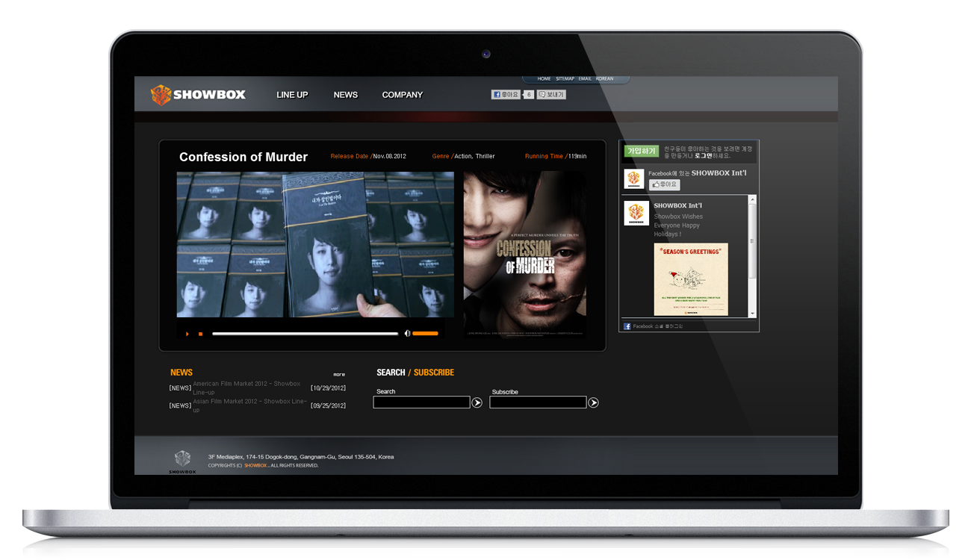The width and height of the screenshot is (971, 560).
Task: Stop the trailer with the square button
Action: coord(200,334)
